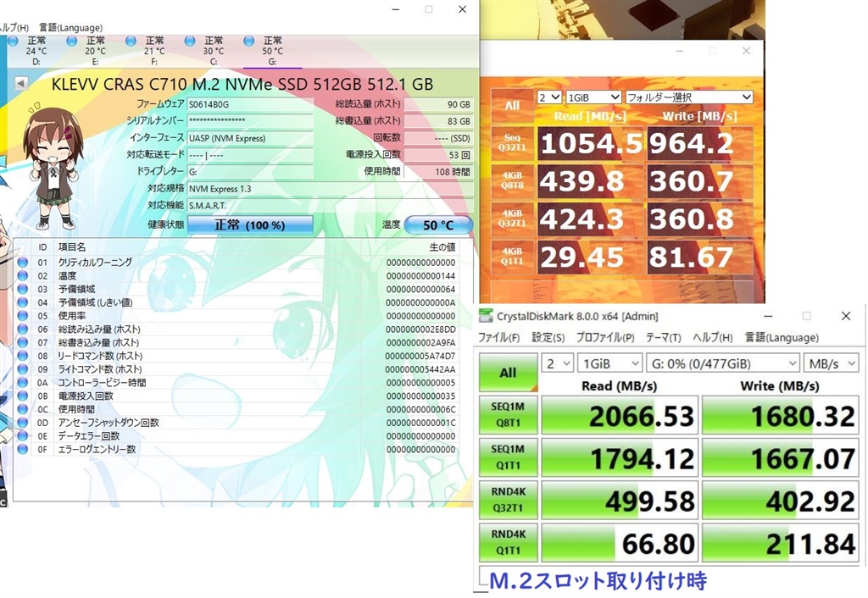Open test count dropdown in orange CrystalDiskMark
The image size is (868, 598).
pos(549,97)
